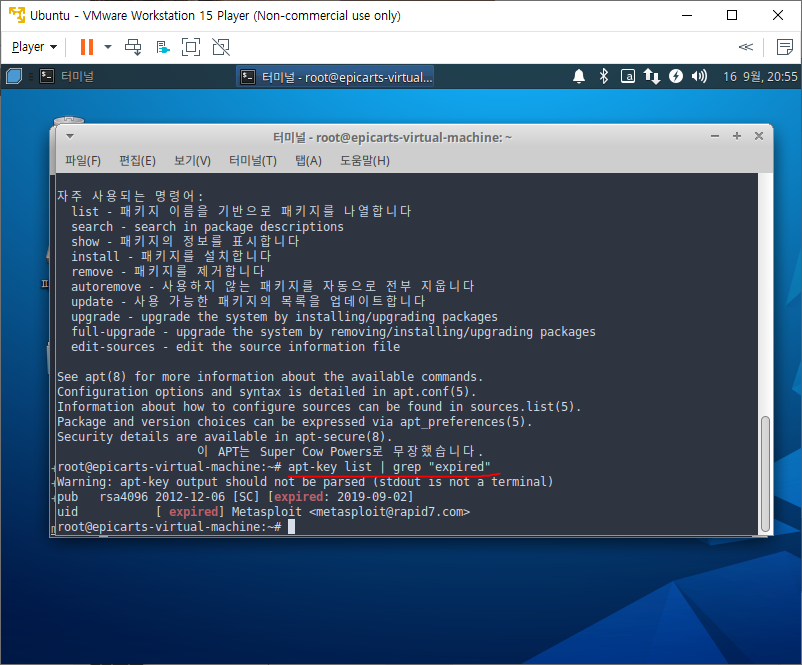Open the 도움말(H) menu
This screenshot has width=802, height=665.
365,161
